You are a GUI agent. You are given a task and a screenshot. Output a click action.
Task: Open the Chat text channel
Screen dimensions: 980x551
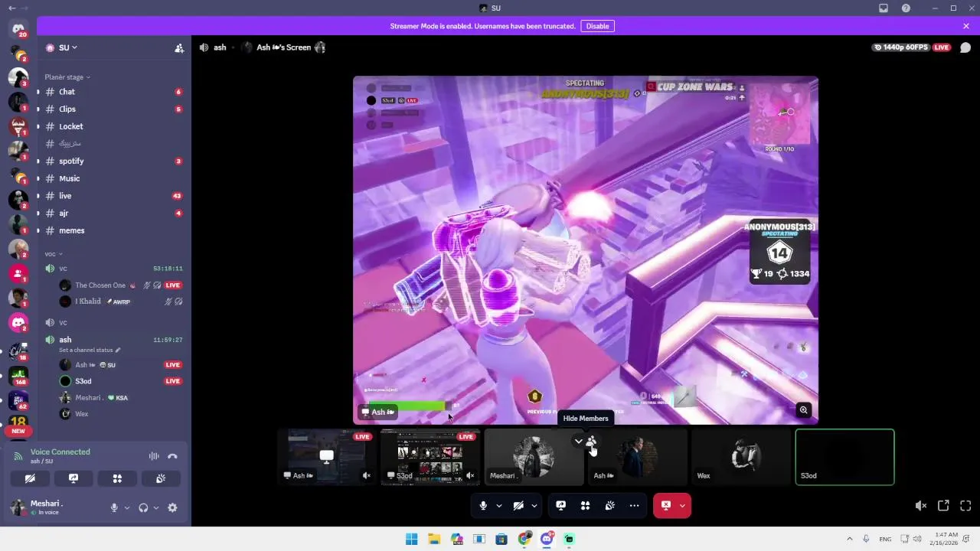[x=113, y=92]
